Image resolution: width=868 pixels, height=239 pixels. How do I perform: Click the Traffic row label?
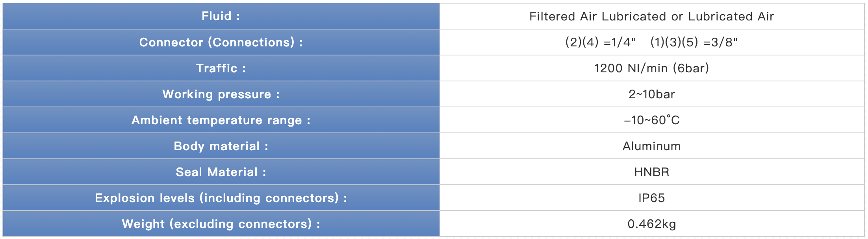click(x=221, y=68)
